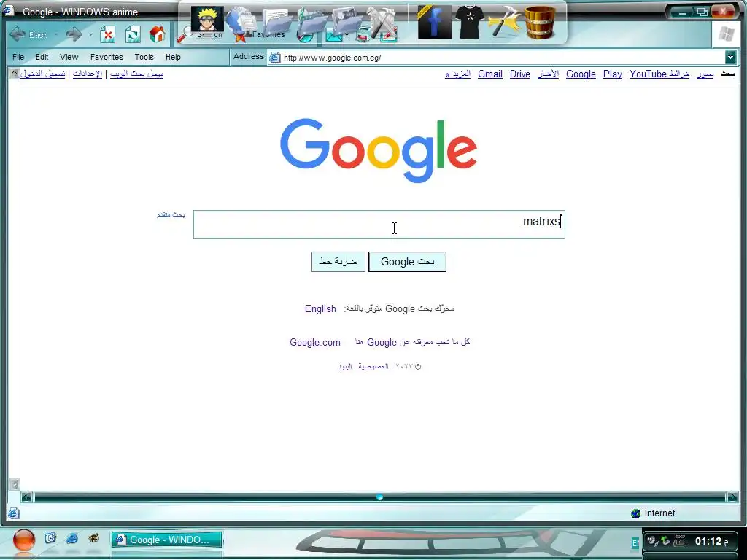Click the address field showing google.com.eg
Image resolution: width=747 pixels, height=560 pixels.
tap(503, 58)
